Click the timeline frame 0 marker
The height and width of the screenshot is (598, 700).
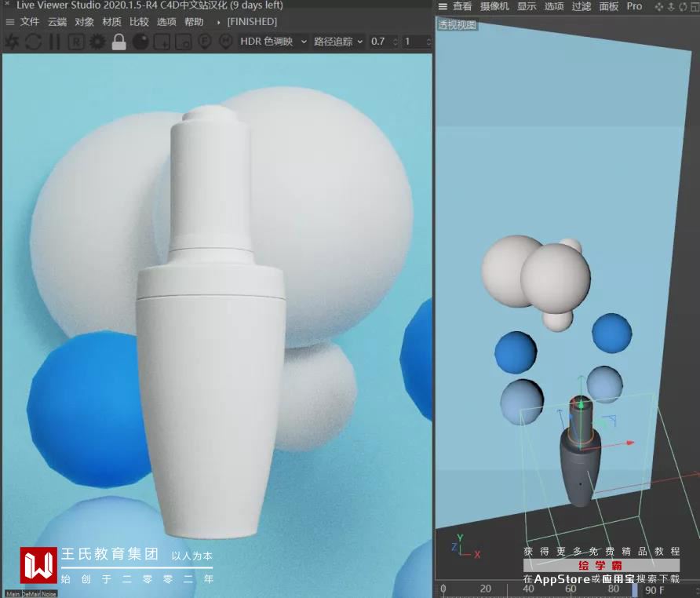(443, 589)
